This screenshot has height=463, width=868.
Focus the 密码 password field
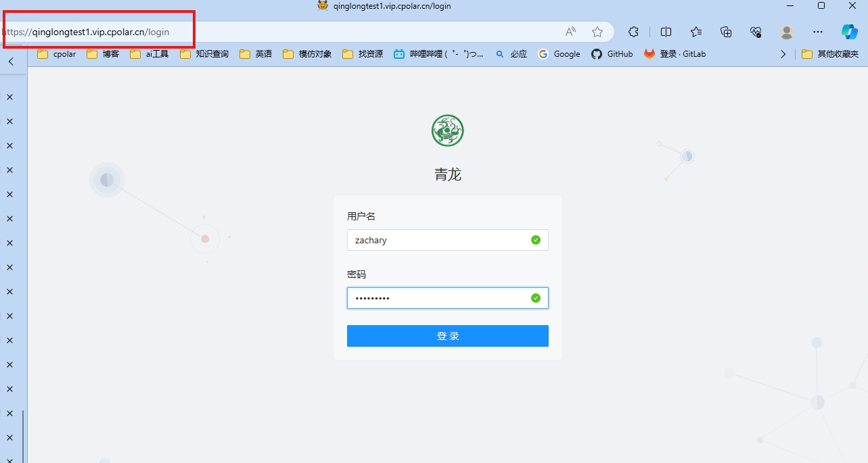(x=448, y=298)
